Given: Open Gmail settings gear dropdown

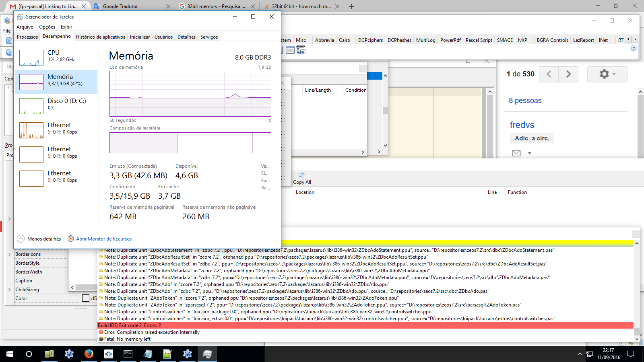Looking at the screenshot, I should pos(607,74).
